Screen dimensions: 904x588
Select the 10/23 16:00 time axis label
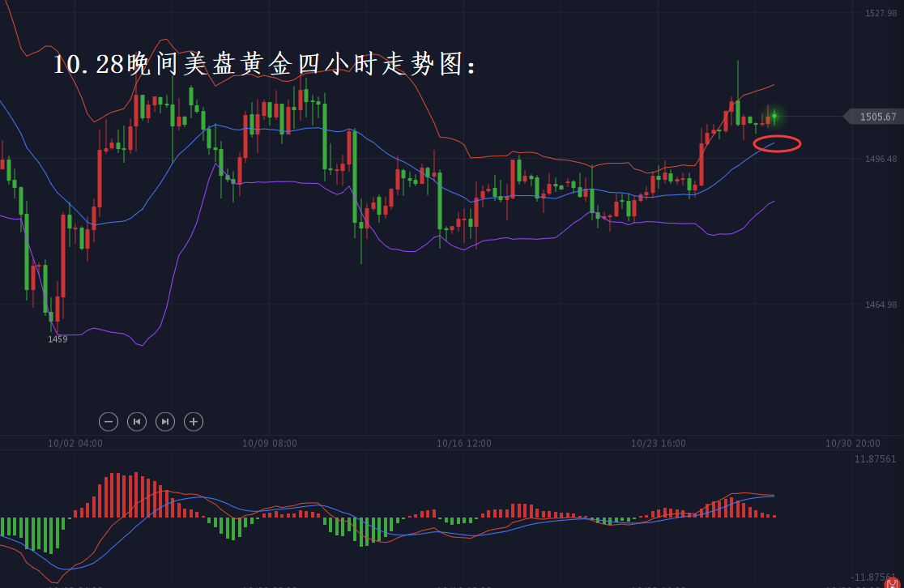pyautogui.click(x=659, y=443)
